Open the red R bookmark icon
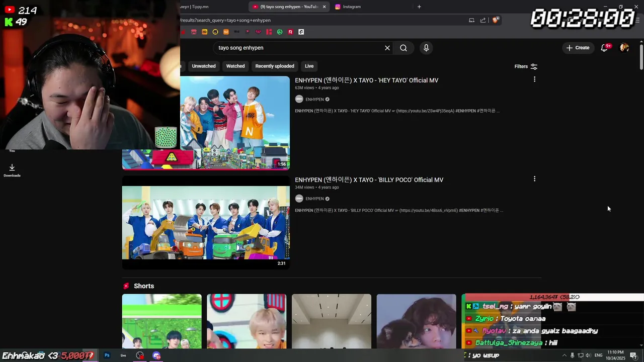This screenshot has height=362, width=644. tap(290, 32)
